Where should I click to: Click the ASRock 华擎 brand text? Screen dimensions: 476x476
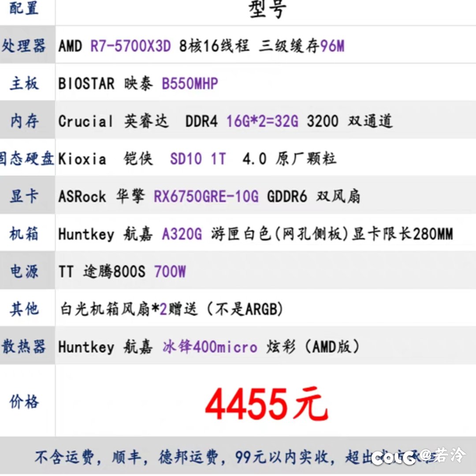(102, 196)
